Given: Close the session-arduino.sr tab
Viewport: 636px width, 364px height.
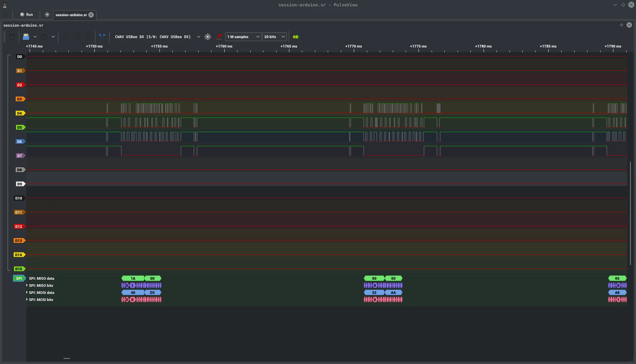Looking at the screenshot, I should [x=91, y=15].
